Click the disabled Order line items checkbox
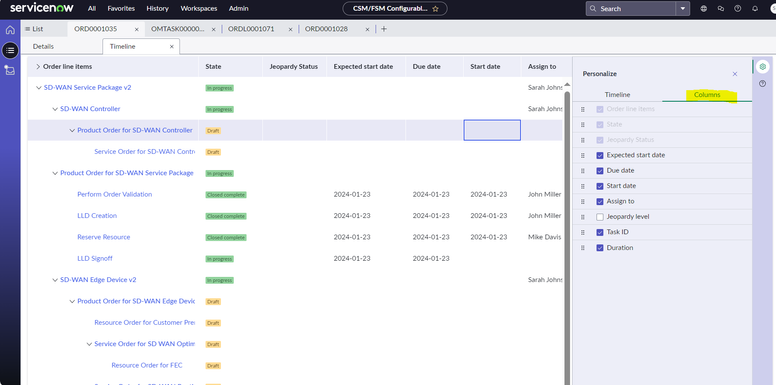Screen dimensions: 776x385 coord(600,109)
